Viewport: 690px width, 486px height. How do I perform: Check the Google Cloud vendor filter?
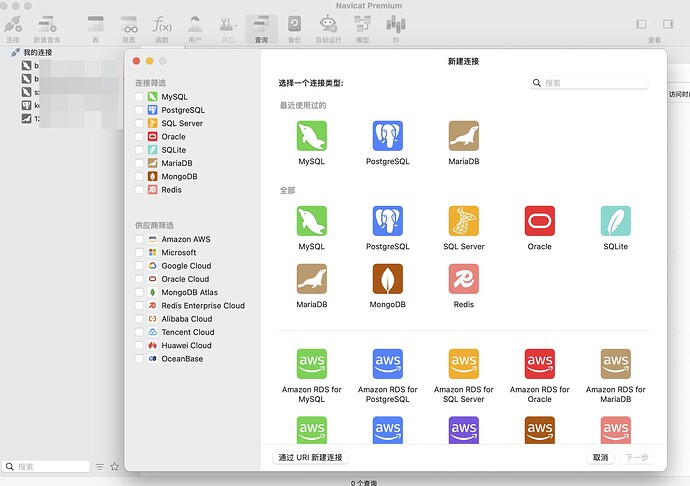[x=139, y=265]
